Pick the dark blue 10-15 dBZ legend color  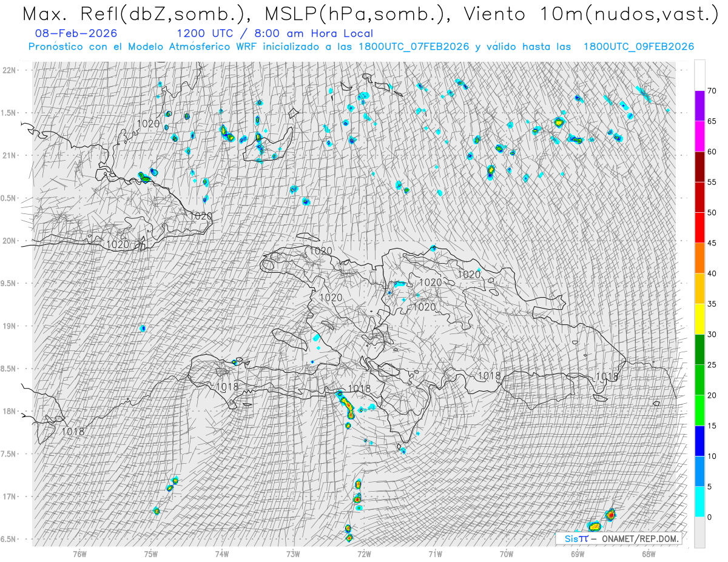click(699, 441)
